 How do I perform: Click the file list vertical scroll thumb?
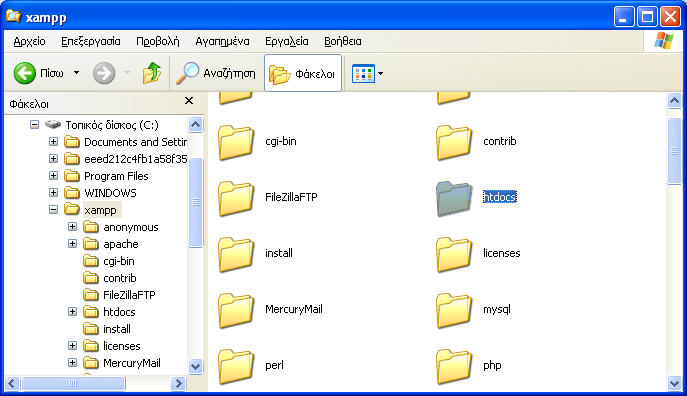click(674, 151)
